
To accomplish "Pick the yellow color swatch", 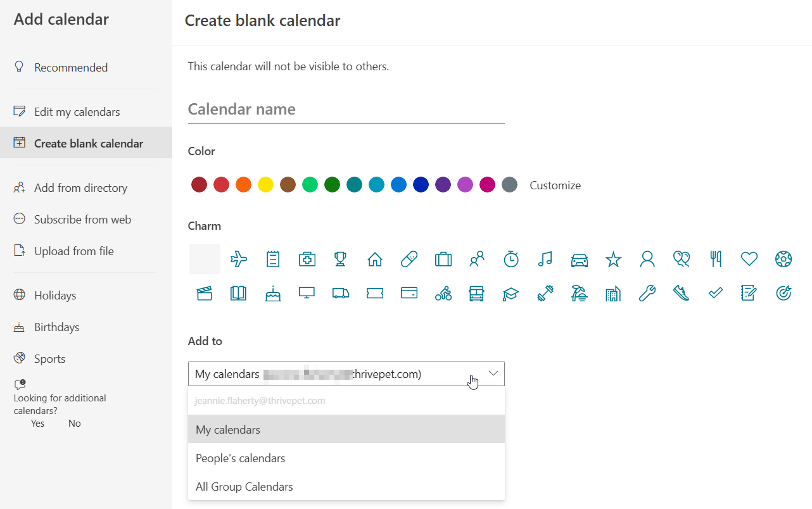I will [x=265, y=185].
